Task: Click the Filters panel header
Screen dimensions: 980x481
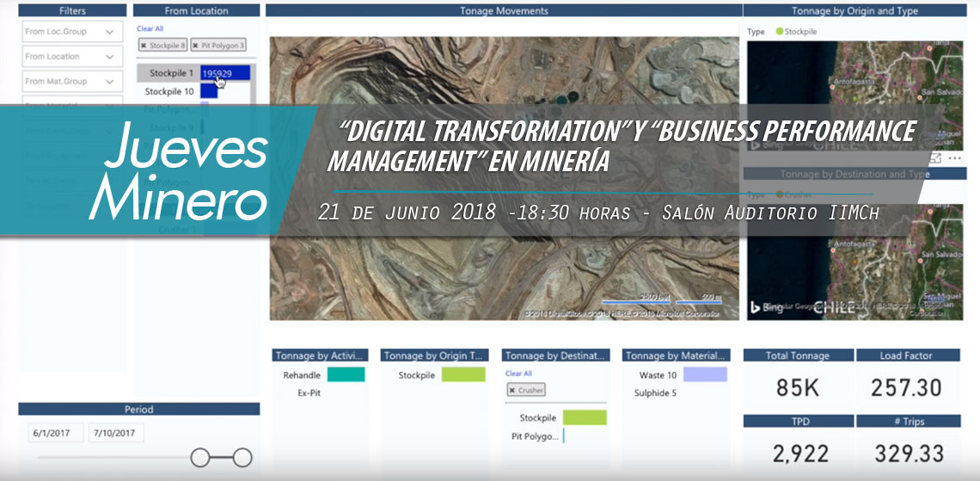Action: 72,10
